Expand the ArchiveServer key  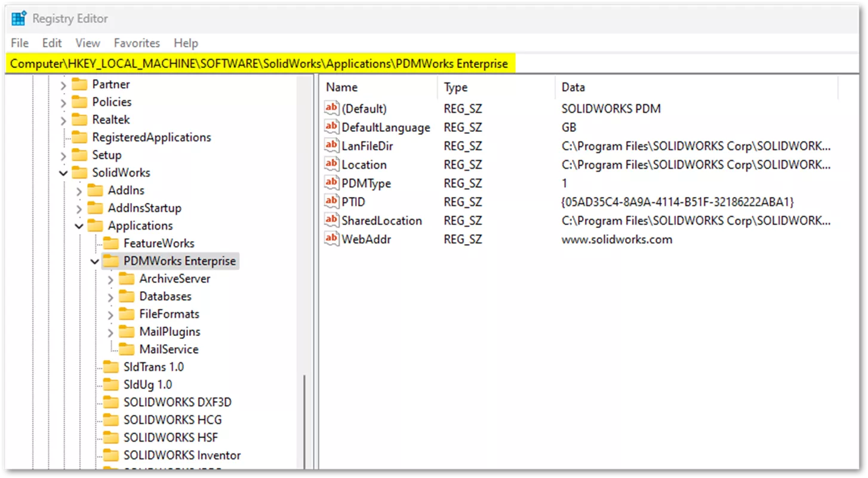tap(110, 279)
